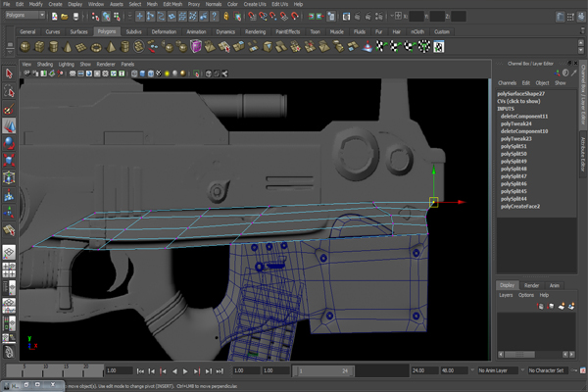
Task: Open the viewport Shading menu
Action: point(45,64)
